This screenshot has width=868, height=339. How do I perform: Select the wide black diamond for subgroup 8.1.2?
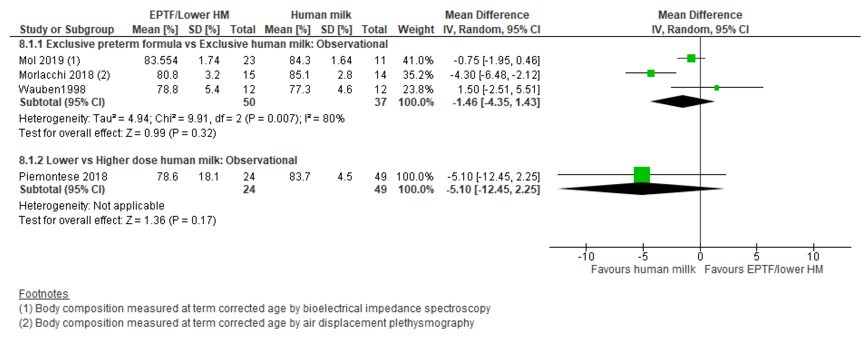tap(642, 189)
